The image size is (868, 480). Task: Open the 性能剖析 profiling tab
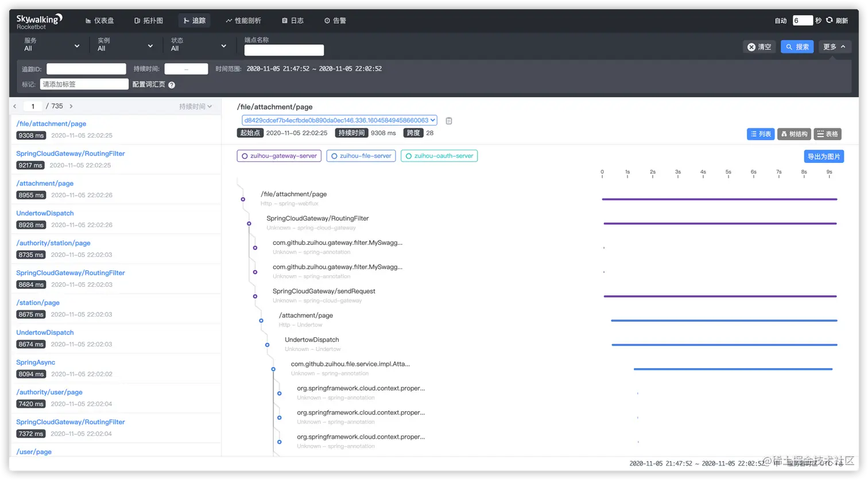(x=243, y=21)
